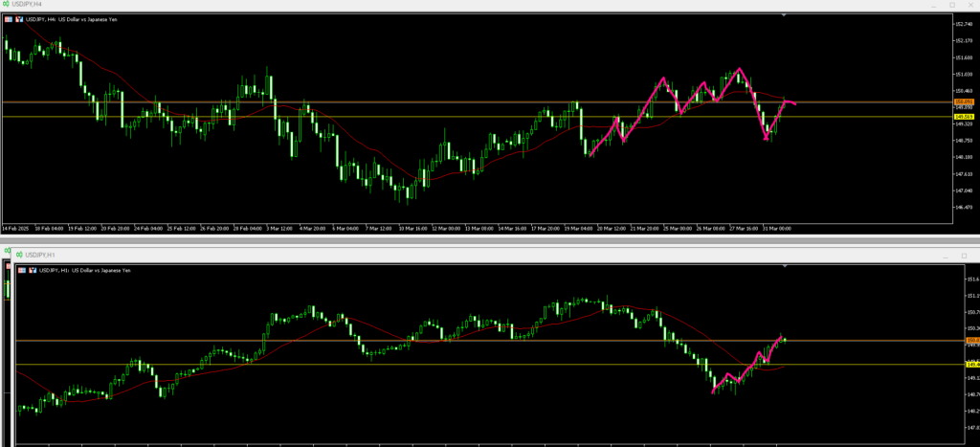Click the USDJPY,H4 window title icon

point(5,5)
